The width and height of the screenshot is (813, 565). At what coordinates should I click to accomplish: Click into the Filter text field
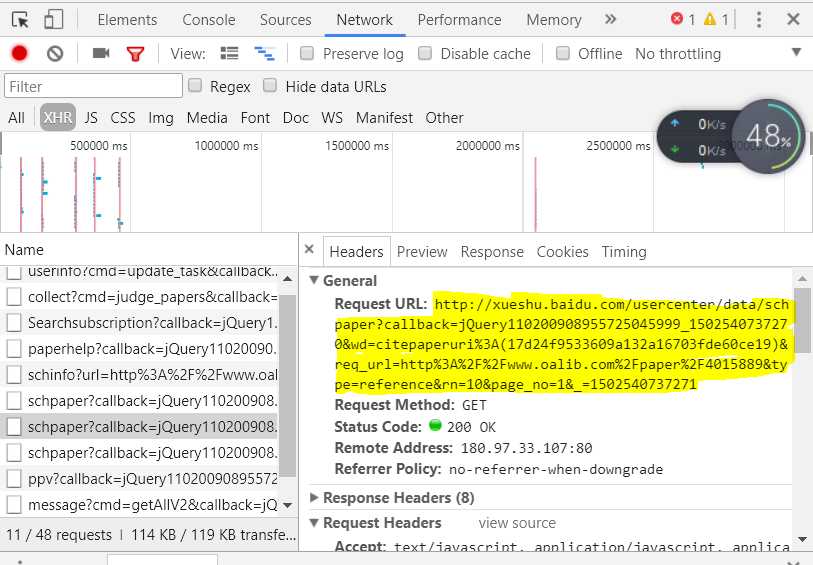pos(93,86)
